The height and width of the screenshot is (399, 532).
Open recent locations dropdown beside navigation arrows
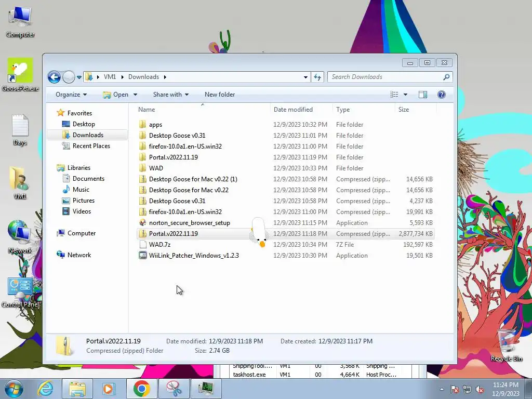79,77
